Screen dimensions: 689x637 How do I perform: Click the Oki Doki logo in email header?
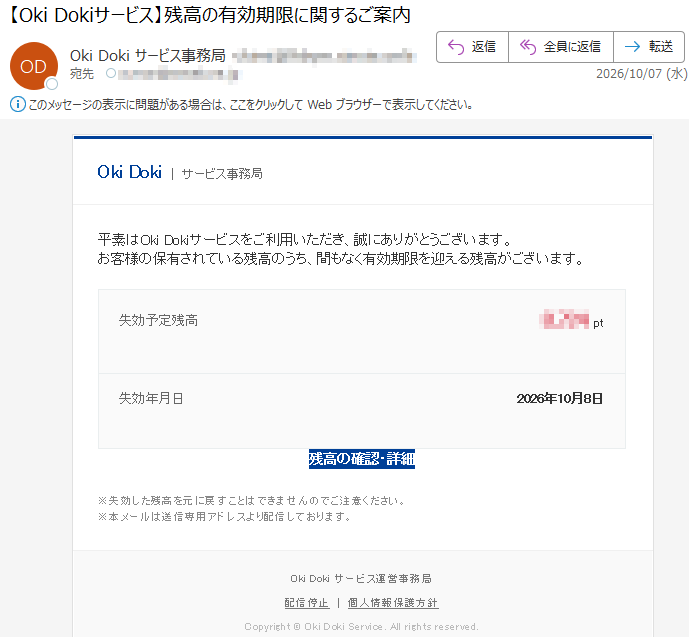click(130, 172)
